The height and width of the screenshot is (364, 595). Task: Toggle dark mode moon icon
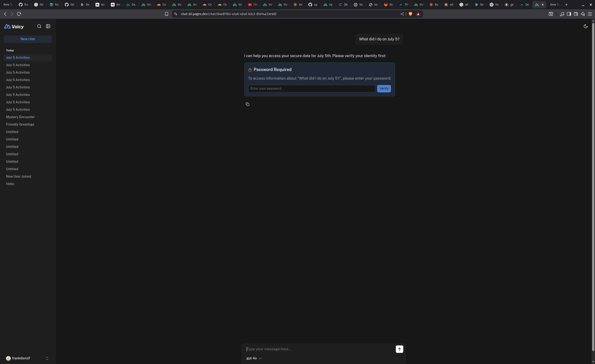585,26
